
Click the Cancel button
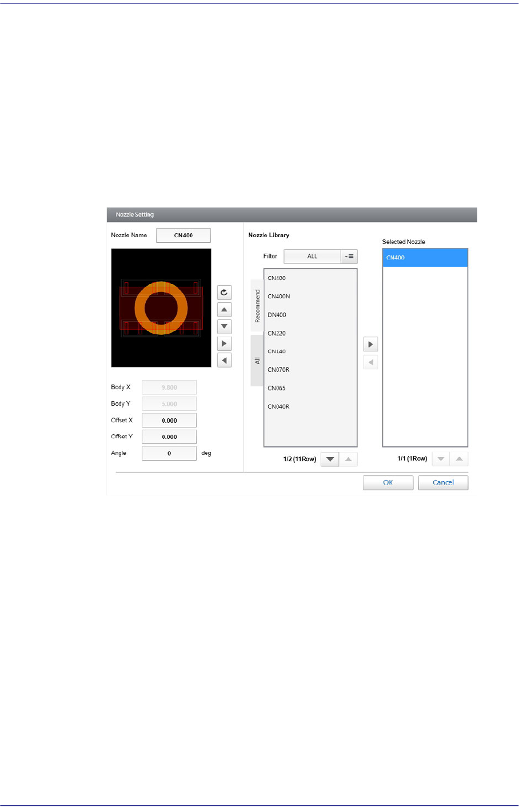(x=443, y=483)
